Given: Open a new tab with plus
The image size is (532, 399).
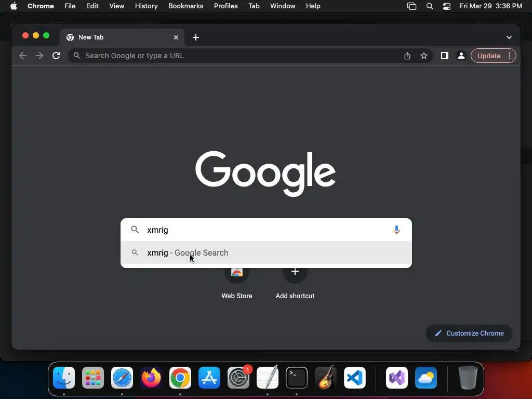Looking at the screenshot, I should (x=196, y=37).
